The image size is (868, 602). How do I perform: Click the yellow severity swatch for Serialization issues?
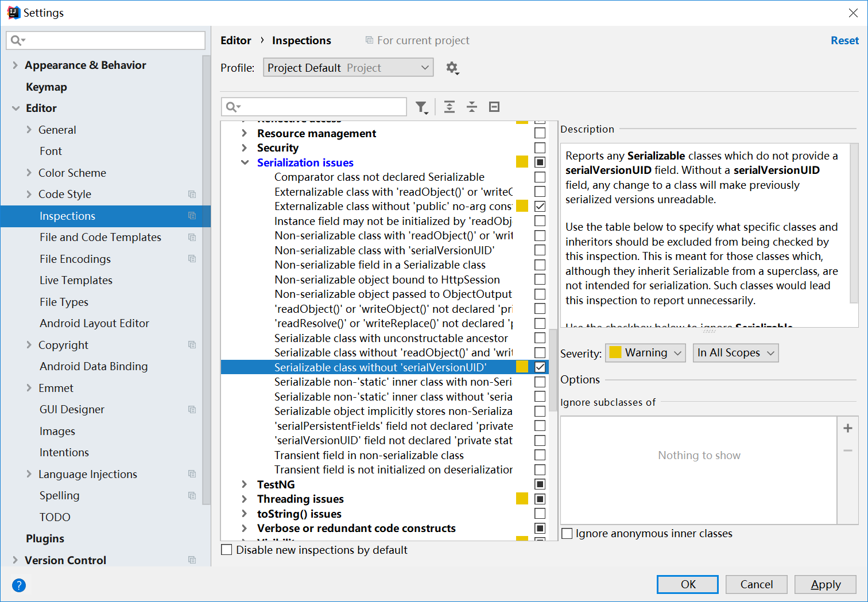click(x=522, y=162)
